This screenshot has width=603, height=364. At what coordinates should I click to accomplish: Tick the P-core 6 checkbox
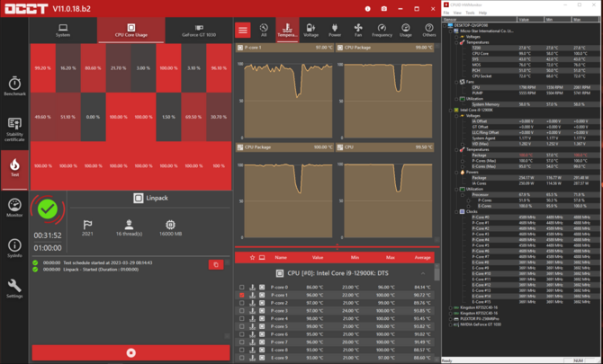pyautogui.click(x=241, y=334)
